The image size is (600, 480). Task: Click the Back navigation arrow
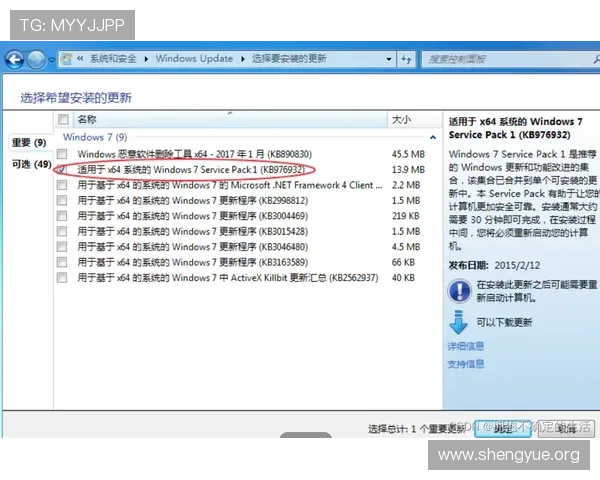click(x=15, y=60)
